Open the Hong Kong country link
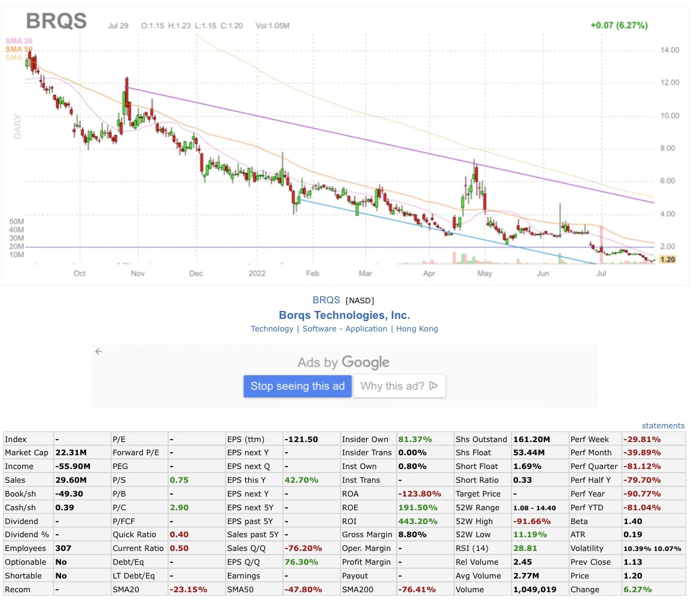Image resolution: width=700 pixels, height=603 pixels. point(417,329)
